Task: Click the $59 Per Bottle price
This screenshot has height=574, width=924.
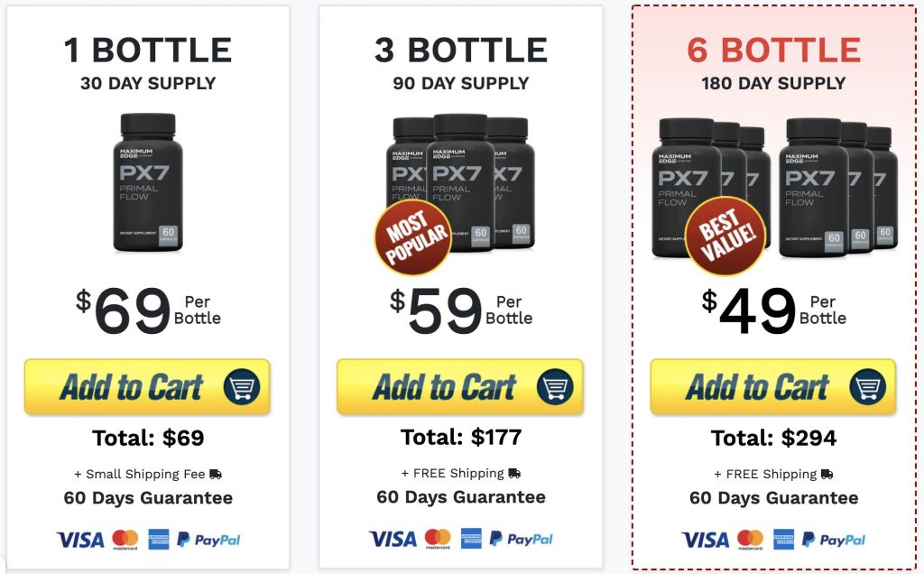Action: [x=461, y=310]
